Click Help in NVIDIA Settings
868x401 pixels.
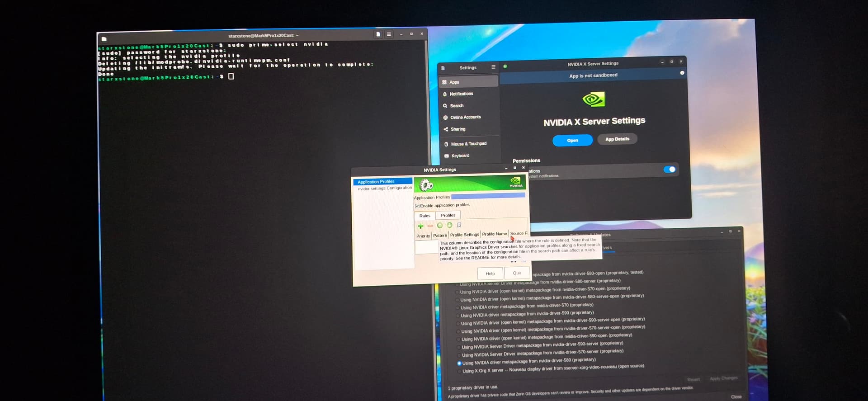(490, 273)
